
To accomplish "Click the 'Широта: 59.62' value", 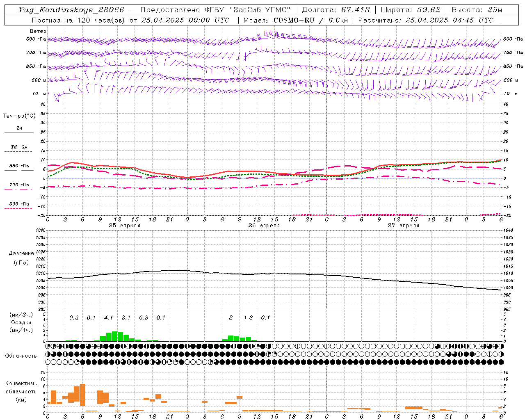I will coord(411,10).
